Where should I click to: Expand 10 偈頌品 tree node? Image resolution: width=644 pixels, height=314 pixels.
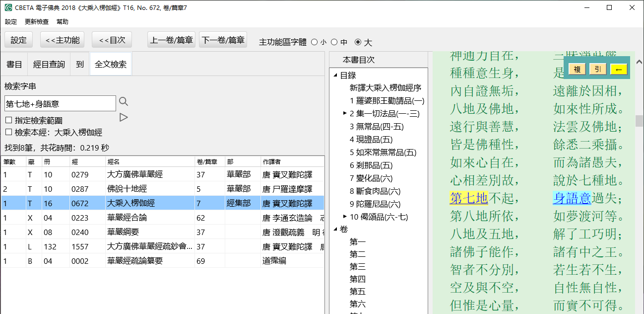345,217
